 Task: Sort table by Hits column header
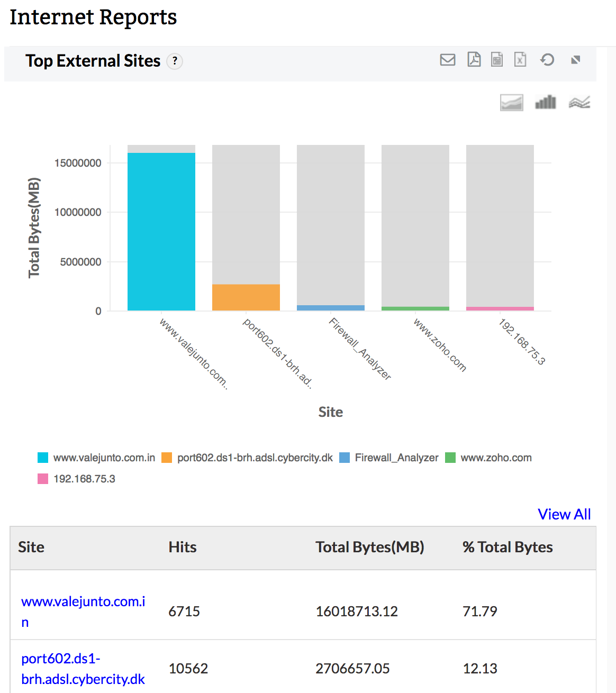[x=183, y=547]
